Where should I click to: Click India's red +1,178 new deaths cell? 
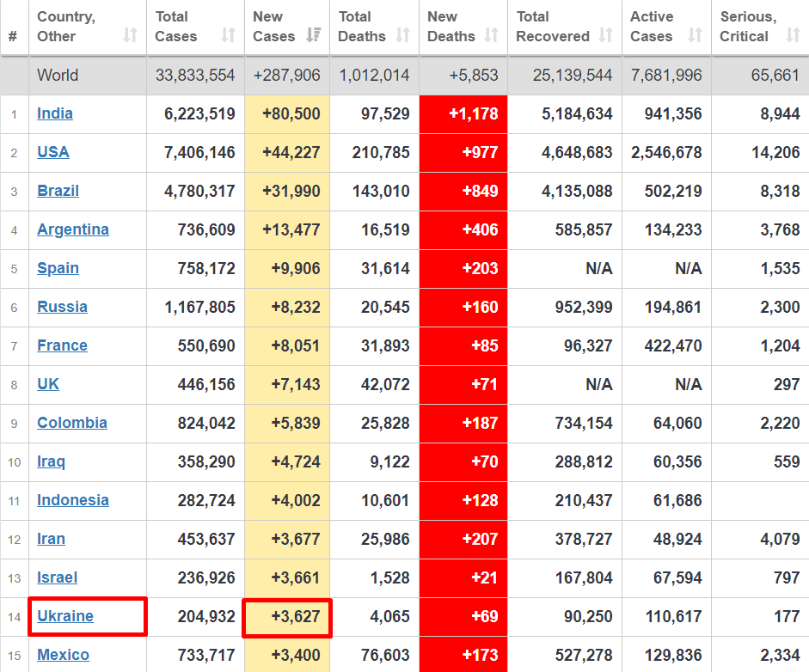[463, 114]
